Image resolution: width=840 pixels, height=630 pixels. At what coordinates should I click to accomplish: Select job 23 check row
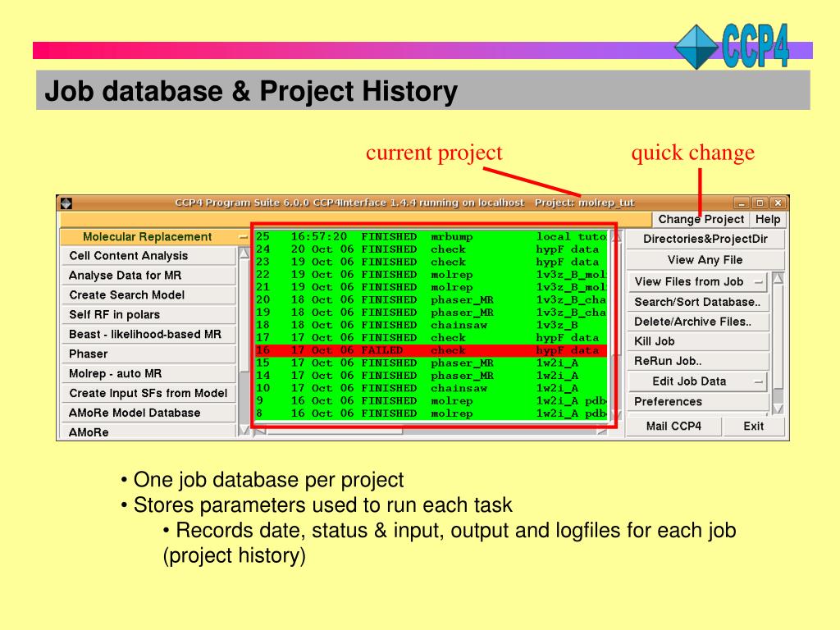(x=431, y=262)
